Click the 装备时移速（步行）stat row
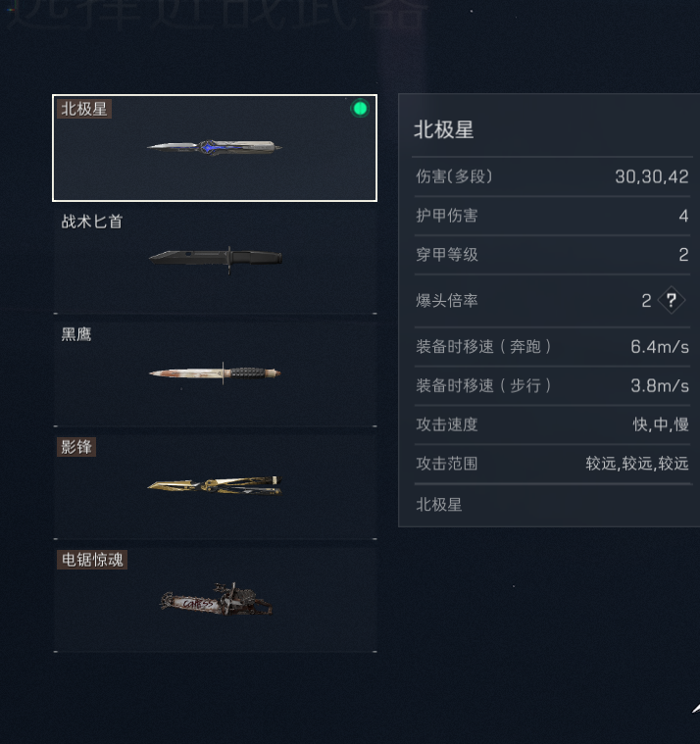Viewport: 700px width, 744px height. pyautogui.click(x=552, y=386)
